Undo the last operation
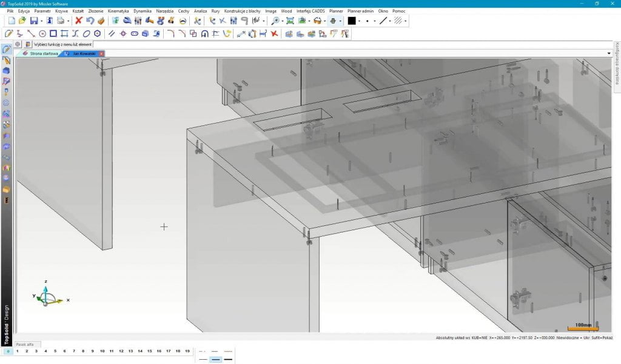 click(89, 20)
